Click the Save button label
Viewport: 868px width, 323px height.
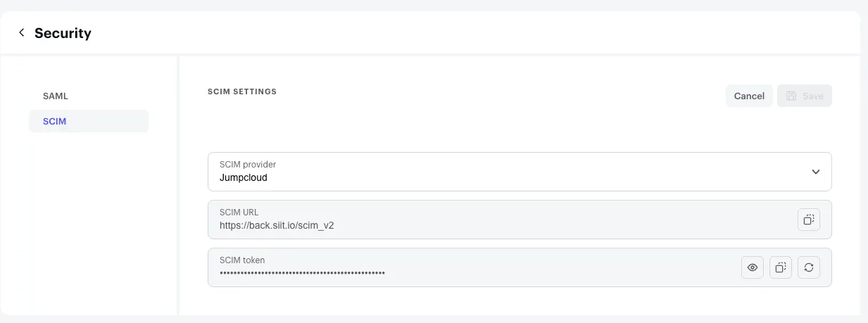(813, 96)
